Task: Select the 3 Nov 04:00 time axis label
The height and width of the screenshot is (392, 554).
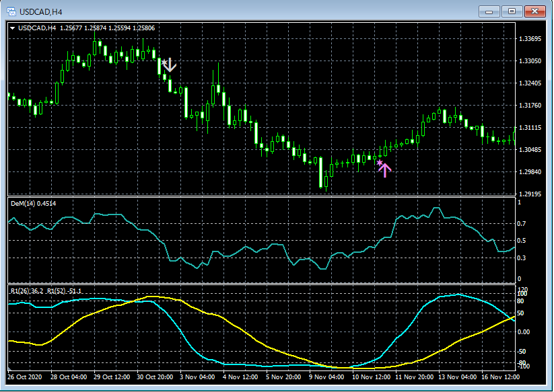Action: click(198, 378)
